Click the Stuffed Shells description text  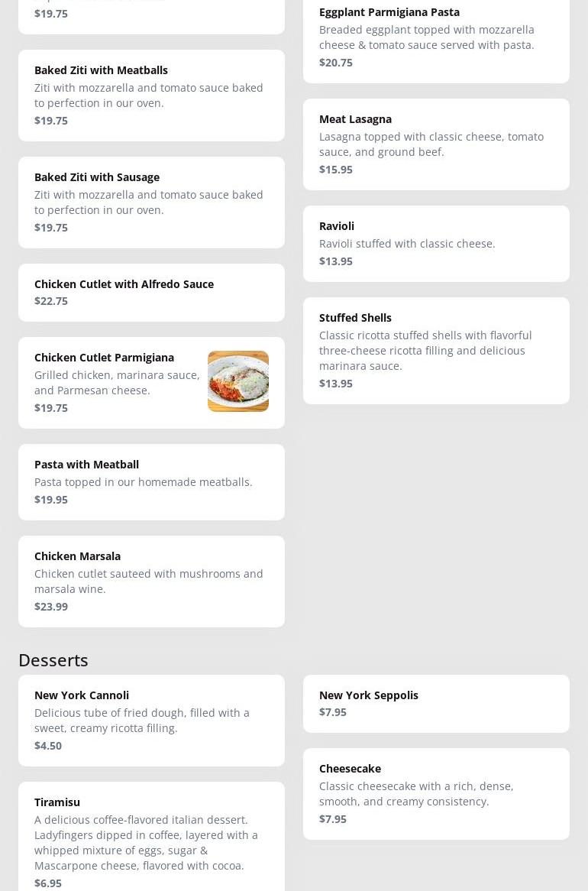click(x=425, y=351)
